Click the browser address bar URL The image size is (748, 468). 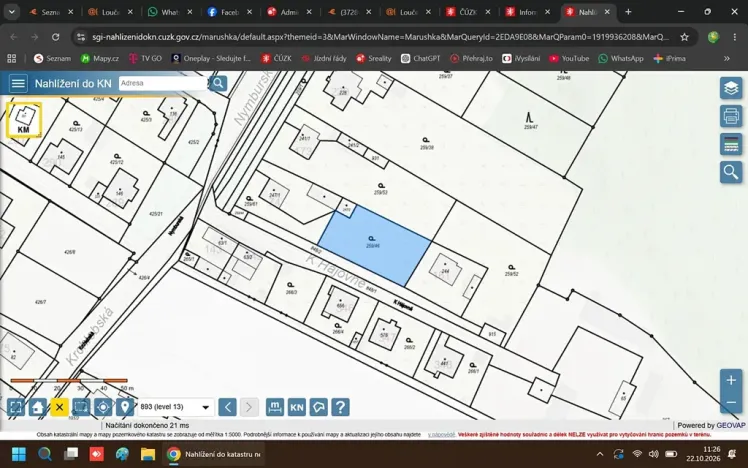point(380,37)
